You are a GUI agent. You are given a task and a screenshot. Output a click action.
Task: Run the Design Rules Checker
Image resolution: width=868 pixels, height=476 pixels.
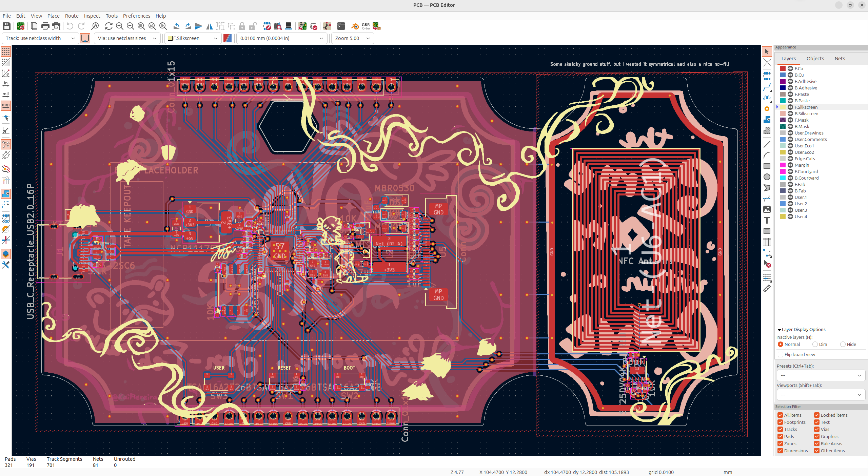313,26
